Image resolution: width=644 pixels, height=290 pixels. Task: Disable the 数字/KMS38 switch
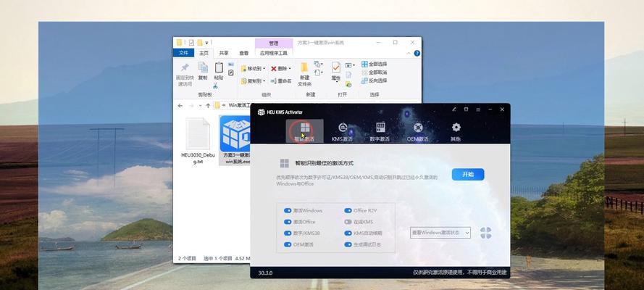[288, 233]
